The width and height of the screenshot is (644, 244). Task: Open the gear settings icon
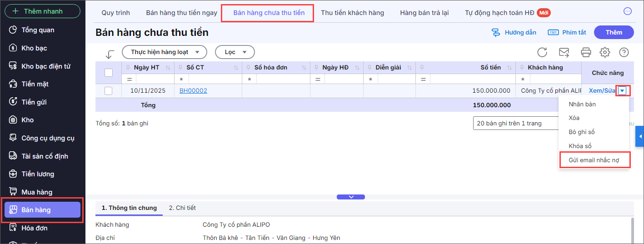(x=604, y=52)
